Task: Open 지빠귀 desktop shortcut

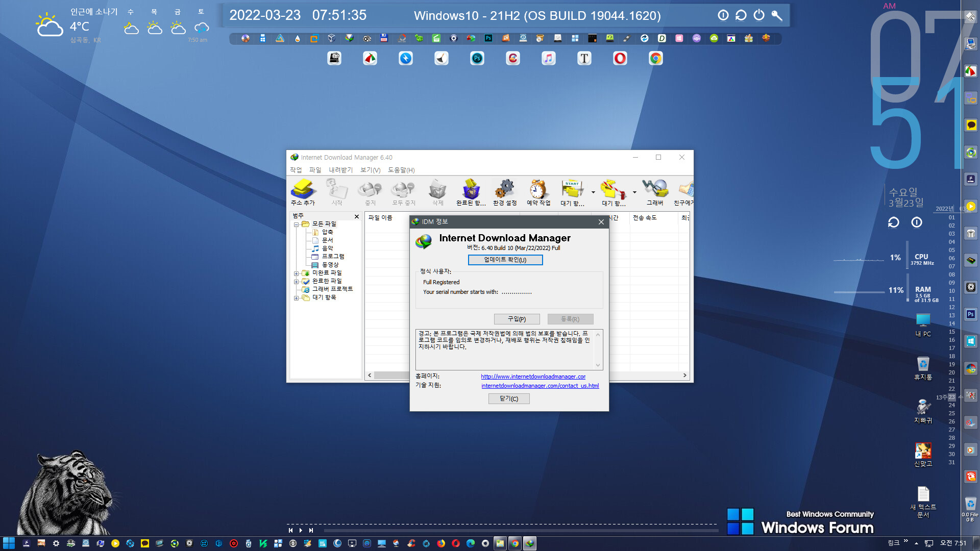Action: coord(923,411)
